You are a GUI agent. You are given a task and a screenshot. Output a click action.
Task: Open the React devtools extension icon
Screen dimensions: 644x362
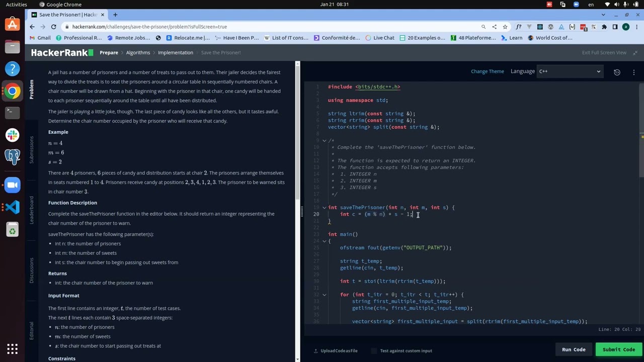(x=540, y=27)
